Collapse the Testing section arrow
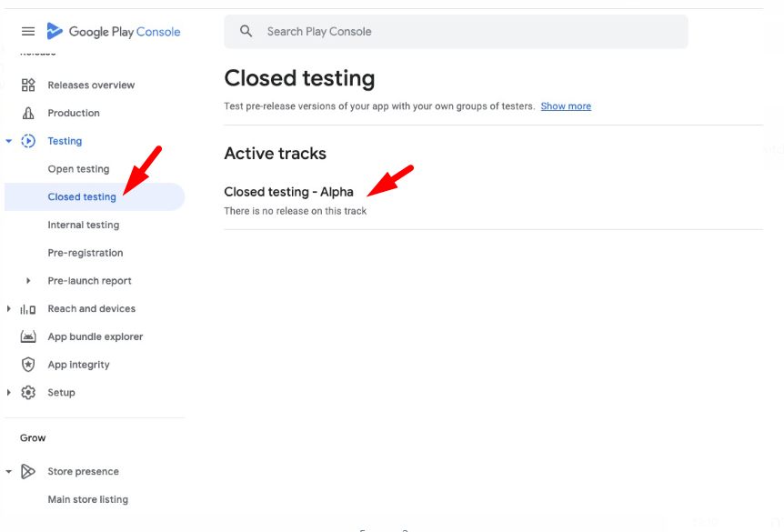The width and height of the screenshot is (784, 532). coord(9,141)
